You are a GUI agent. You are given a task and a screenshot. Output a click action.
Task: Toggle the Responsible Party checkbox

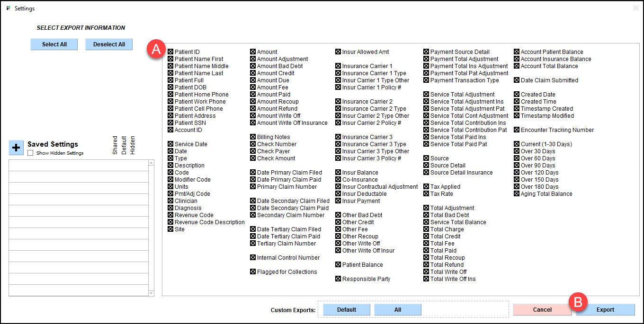(x=338, y=279)
